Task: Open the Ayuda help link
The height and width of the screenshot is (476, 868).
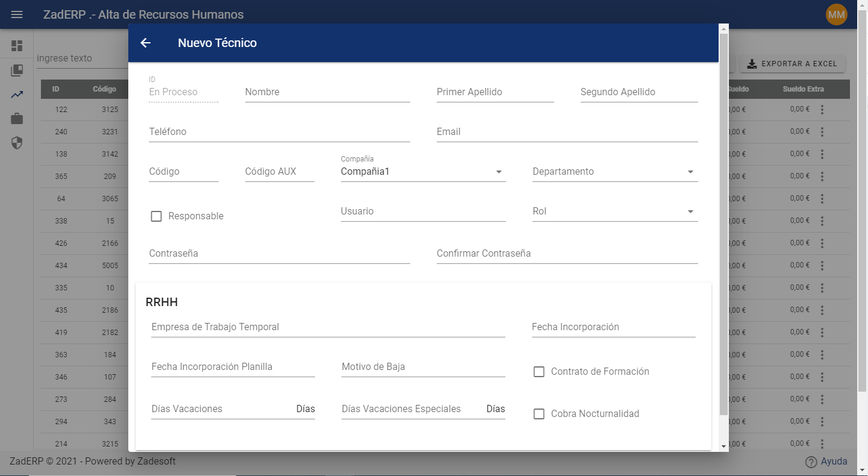Action: 834,462
